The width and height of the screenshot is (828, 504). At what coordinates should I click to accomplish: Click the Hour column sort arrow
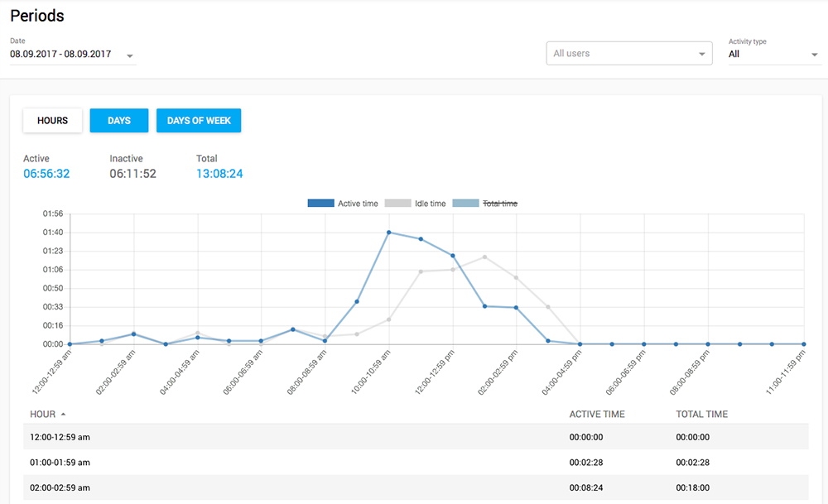pos(64,414)
